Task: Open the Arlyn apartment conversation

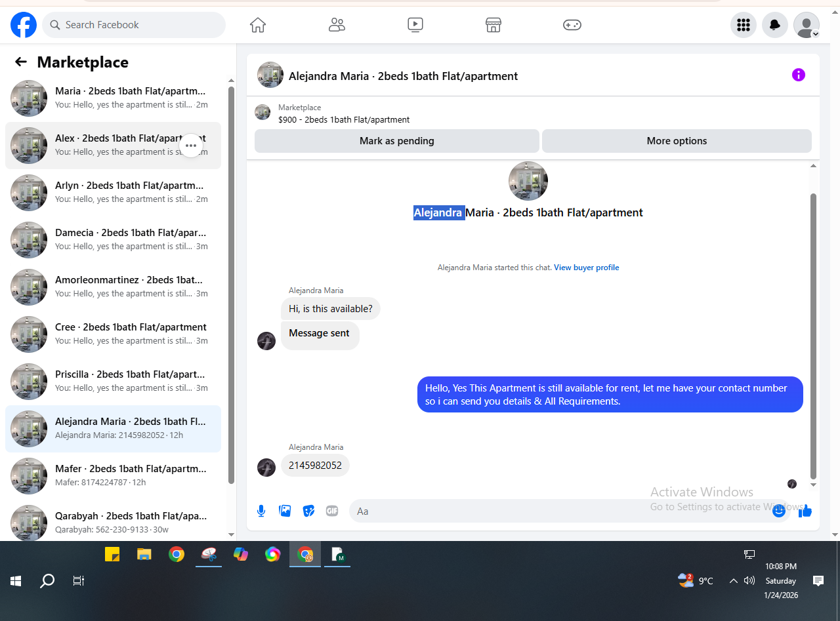Action: pyautogui.click(x=113, y=193)
